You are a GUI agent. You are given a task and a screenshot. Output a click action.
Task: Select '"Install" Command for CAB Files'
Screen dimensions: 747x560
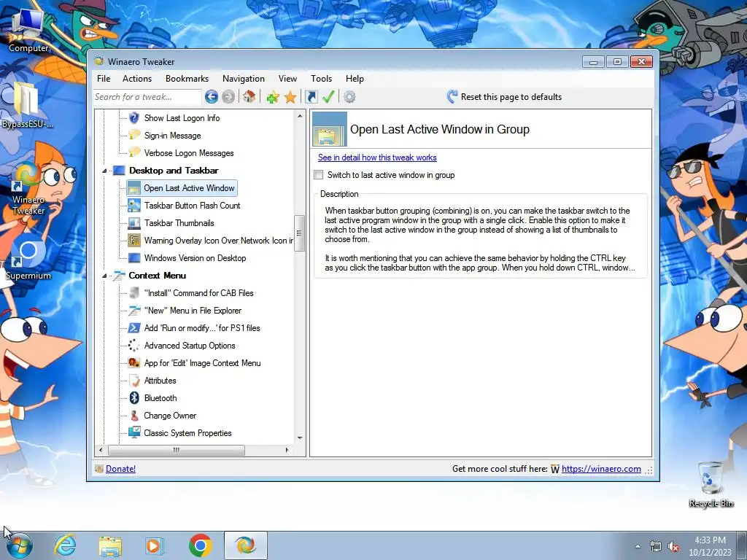pos(198,293)
